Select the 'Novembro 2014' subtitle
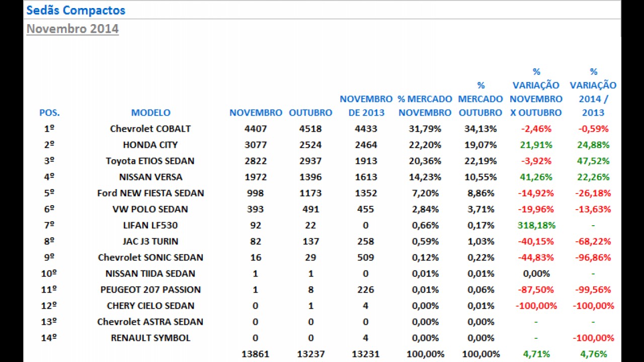Screen dimensions: 644x362 (72, 29)
